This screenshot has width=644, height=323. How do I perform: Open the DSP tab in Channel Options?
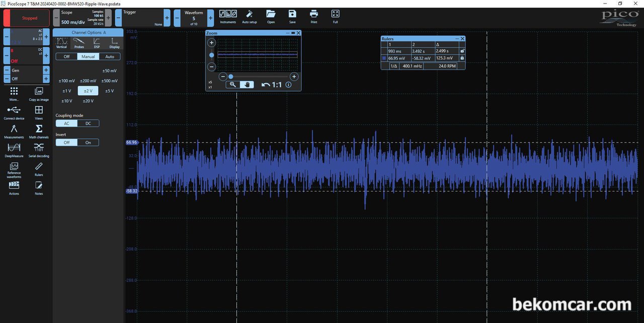(x=97, y=43)
